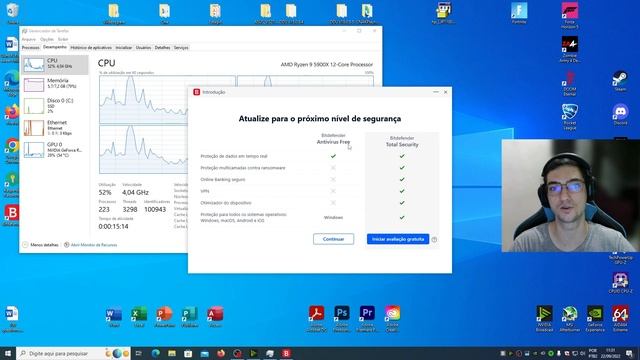Open CPUID CPU-Z desktop shortcut
The width and height of the screenshot is (640, 360).
(x=620, y=283)
